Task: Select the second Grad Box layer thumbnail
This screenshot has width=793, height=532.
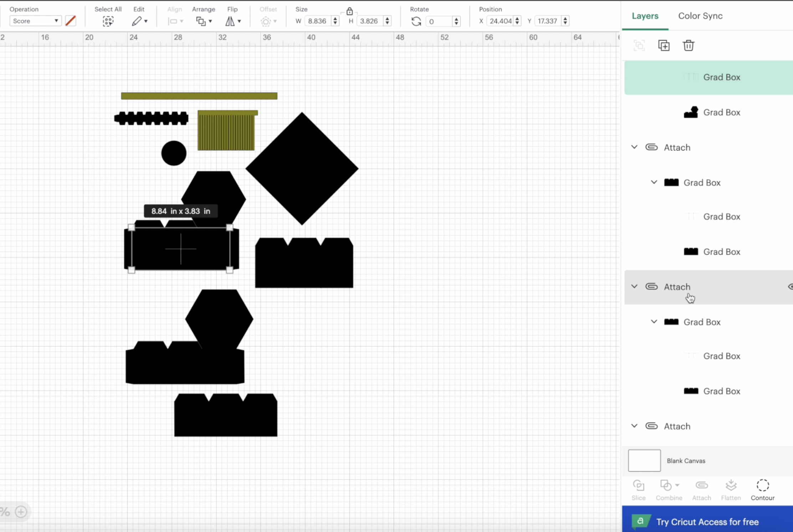Action: [x=691, y=112]
